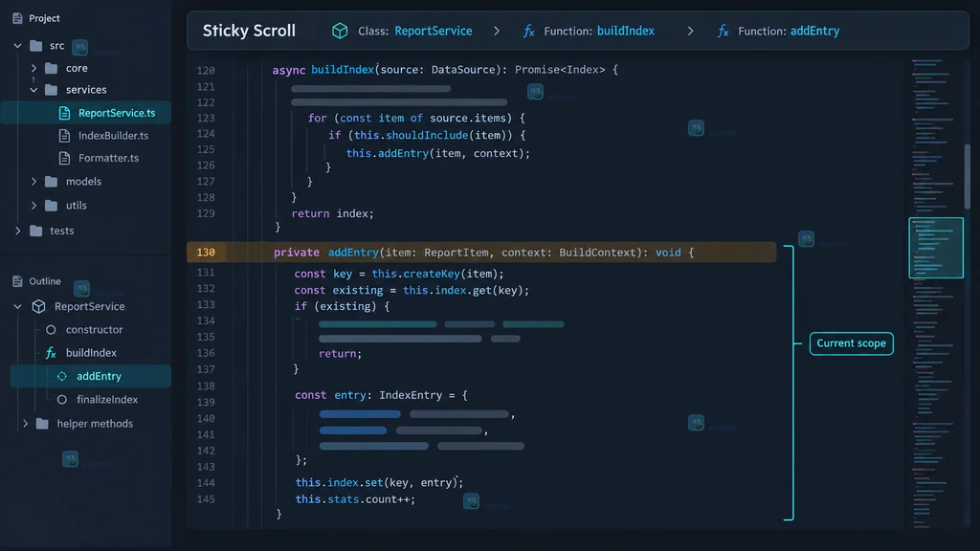
Task: Click the highlighted minimap viewport region
Action: (x=936, y=248)
